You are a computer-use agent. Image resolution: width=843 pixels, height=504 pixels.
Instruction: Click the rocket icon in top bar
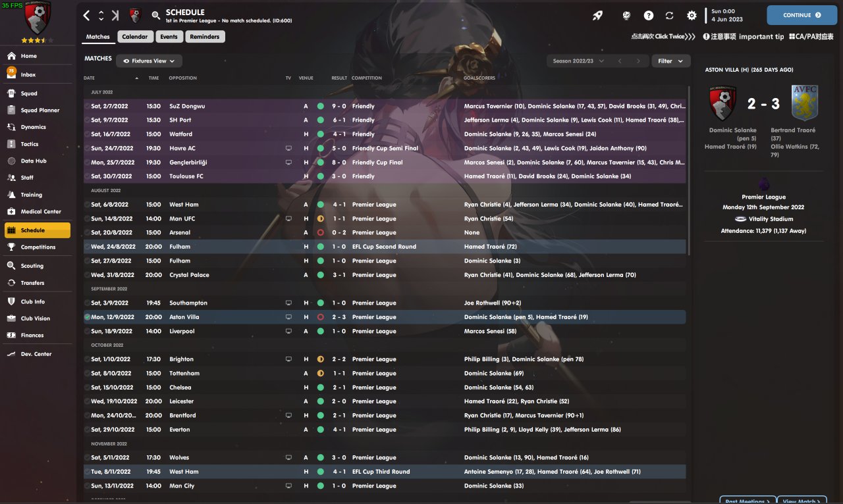pyautogui.click(x=597, y=15)
